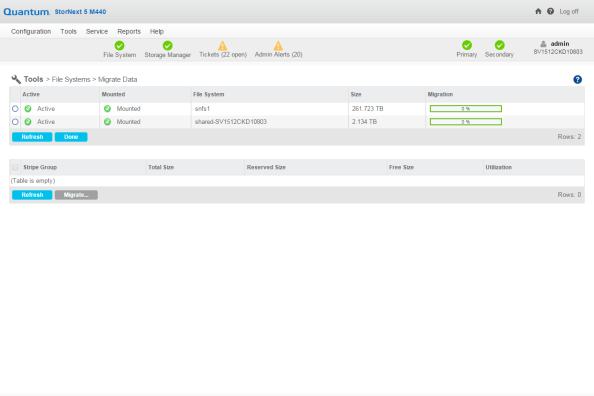Screen dimensions: 594x396
Task: Sort by the Free Size column header
Action: [x=401, y=167]
